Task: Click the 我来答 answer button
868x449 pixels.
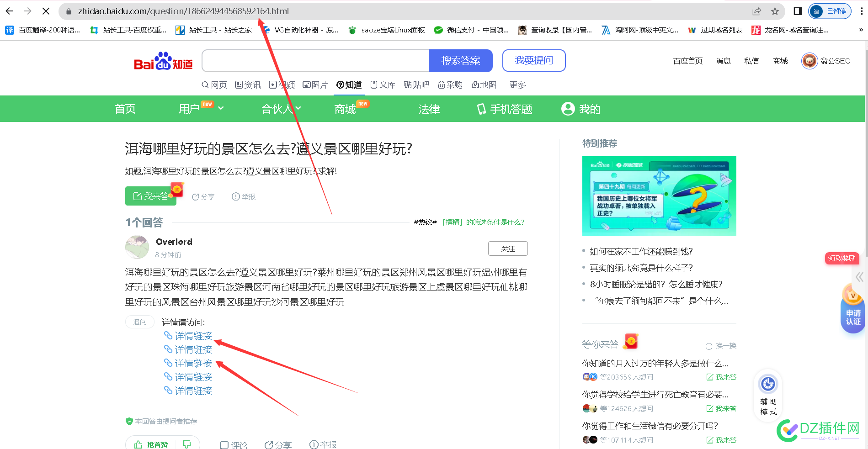Action: (x=151, y=196)
